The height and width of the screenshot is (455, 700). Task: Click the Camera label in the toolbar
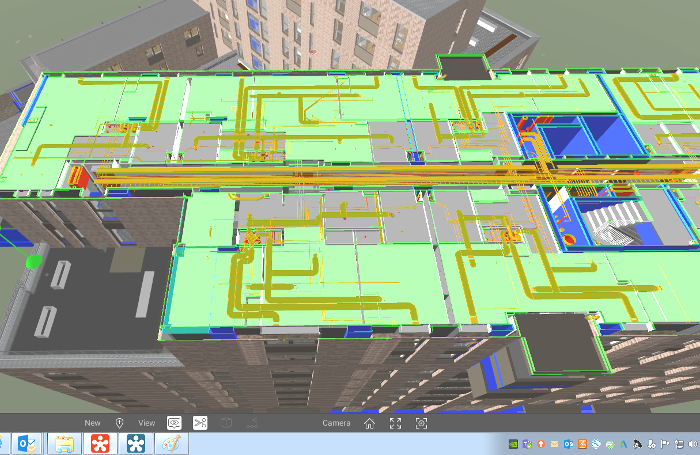[x=336, y=423]
